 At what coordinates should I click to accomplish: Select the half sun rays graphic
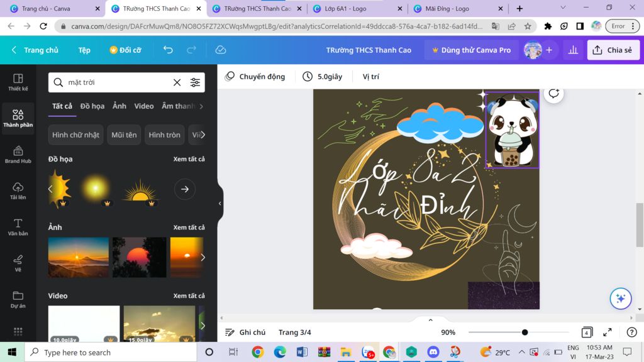click(x=140, y=190)
